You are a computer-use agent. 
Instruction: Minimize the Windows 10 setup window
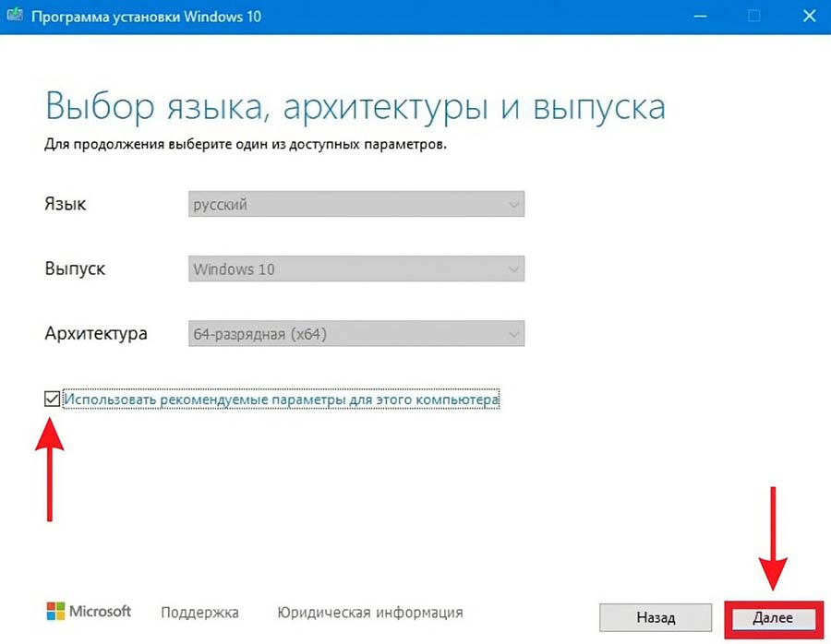[x=702, y=16]
